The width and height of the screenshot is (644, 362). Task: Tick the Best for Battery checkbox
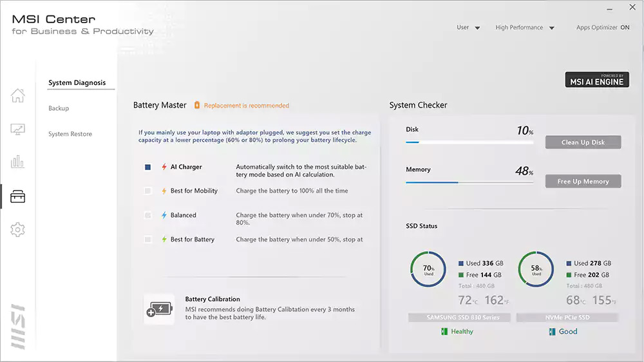[148, 240]
